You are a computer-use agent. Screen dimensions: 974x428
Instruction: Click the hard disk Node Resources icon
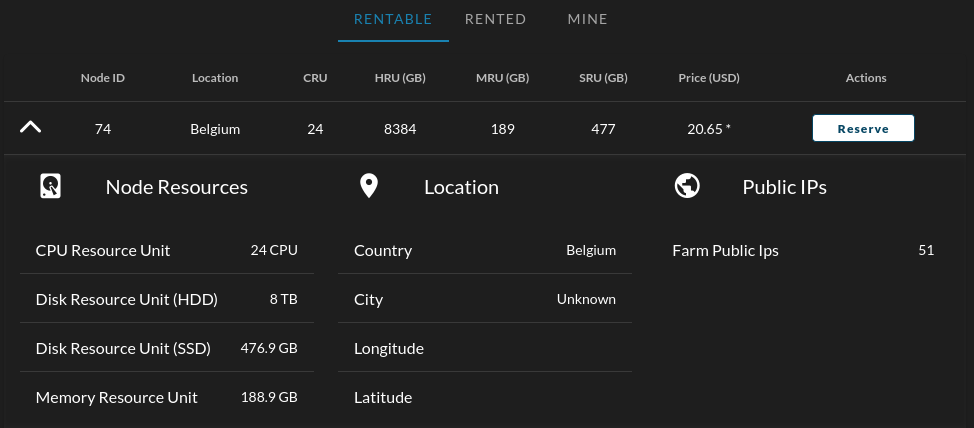51,186
